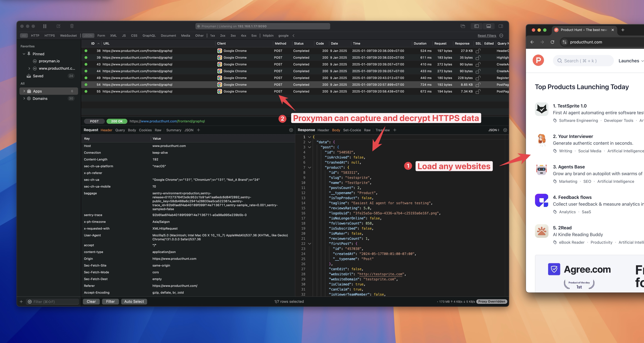644x343 pixels.
Task: Toggle the 2xx status code filter
Action: click(223, 36)
